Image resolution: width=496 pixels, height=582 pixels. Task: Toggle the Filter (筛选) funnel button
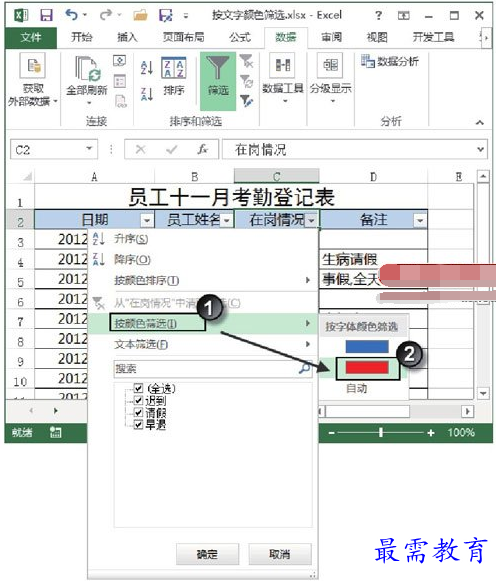tap(218, 81)
